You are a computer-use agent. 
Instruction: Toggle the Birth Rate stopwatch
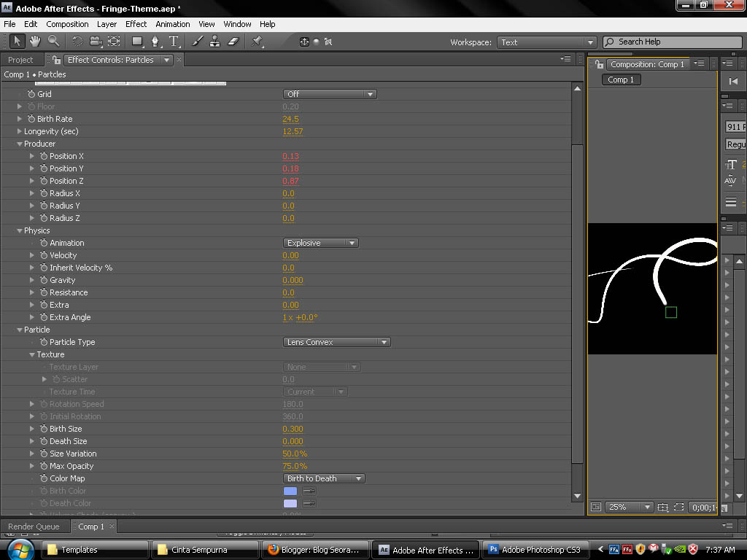pos(31,119)
